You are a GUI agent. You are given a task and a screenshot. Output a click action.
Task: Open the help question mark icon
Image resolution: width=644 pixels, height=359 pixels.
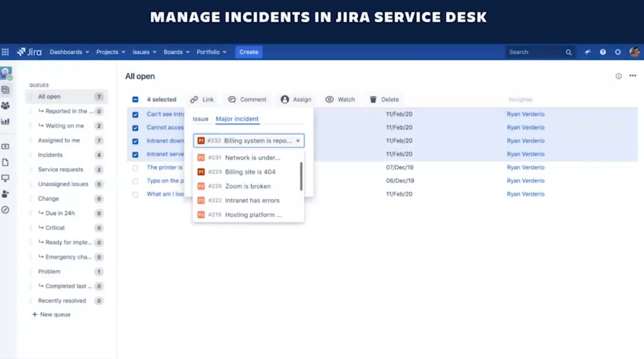(x=603, y=52)
